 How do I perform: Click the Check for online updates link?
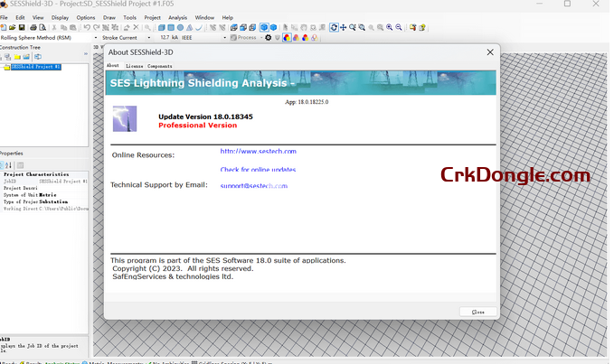point(258,169)
